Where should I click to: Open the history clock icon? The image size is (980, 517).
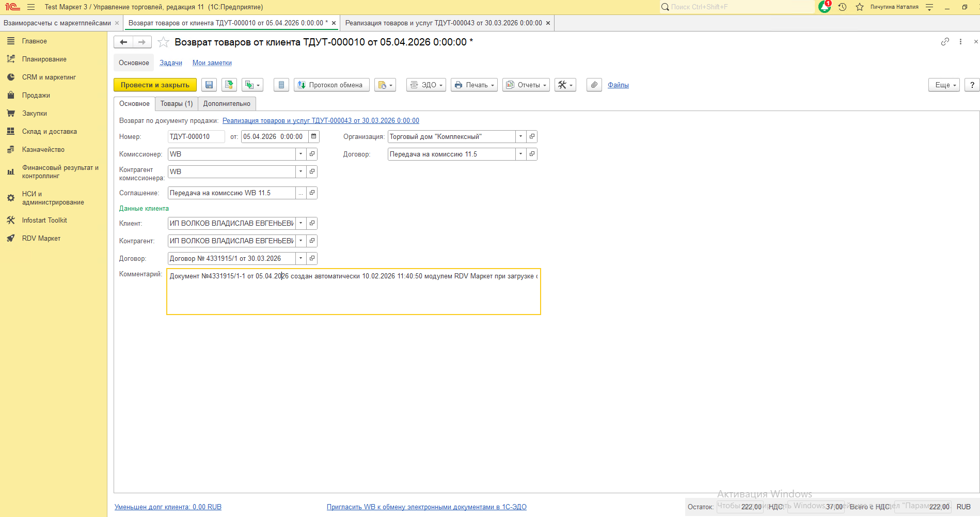[842, 7]
